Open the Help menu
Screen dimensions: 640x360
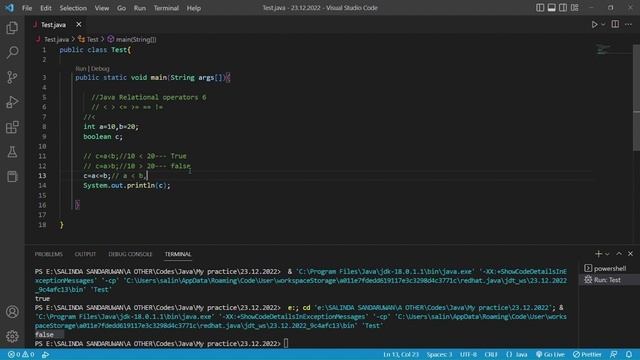pos(193,8)
